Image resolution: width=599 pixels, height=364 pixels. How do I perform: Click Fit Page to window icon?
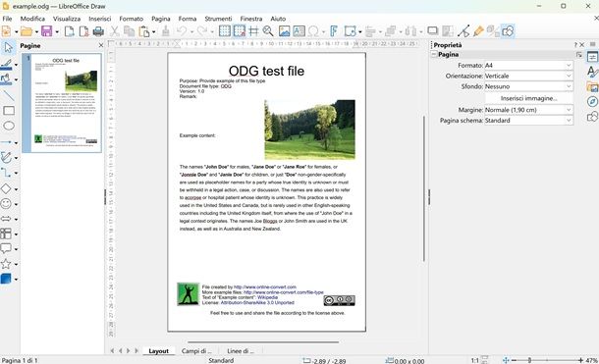coord(506,360)
